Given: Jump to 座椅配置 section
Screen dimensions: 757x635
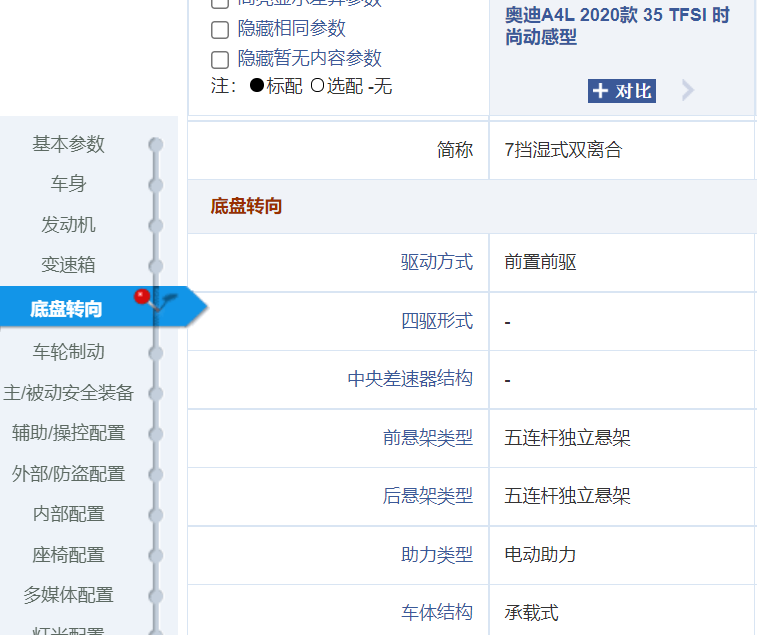Looking at the screenshot, I should (68, 555).
